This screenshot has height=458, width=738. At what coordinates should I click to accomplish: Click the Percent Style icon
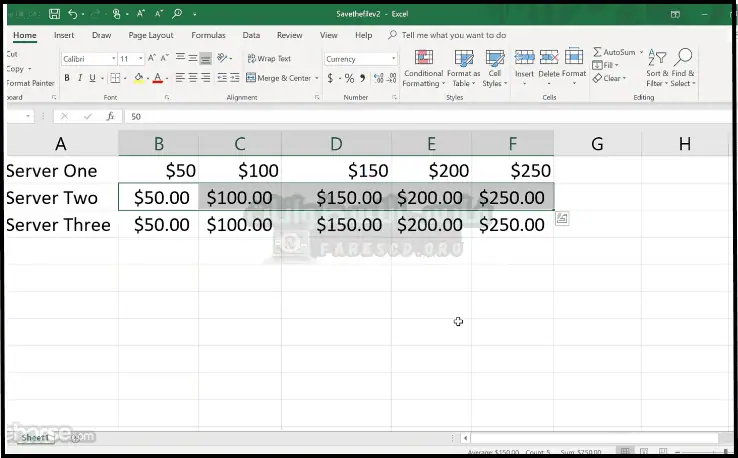pyautogui.click(x=349, y=78)
